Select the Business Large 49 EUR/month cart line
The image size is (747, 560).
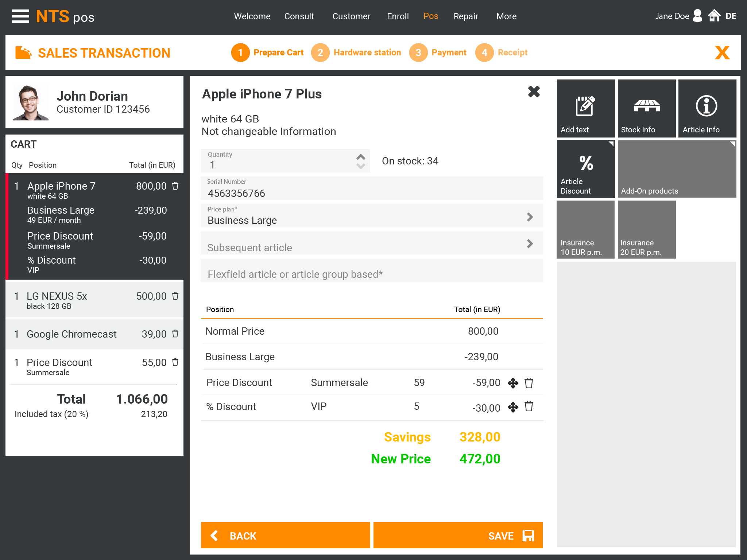coord(97,214)
